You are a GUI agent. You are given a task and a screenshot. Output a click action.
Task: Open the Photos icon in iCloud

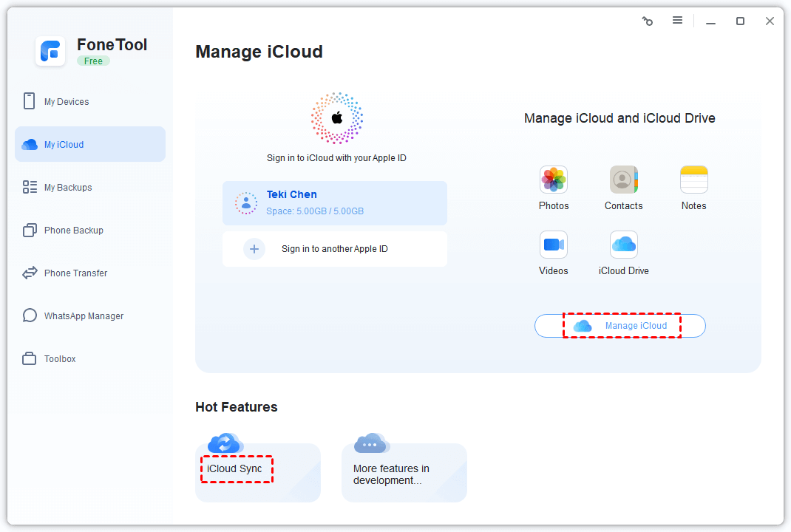pyautogui.click(x=553, y=180)
